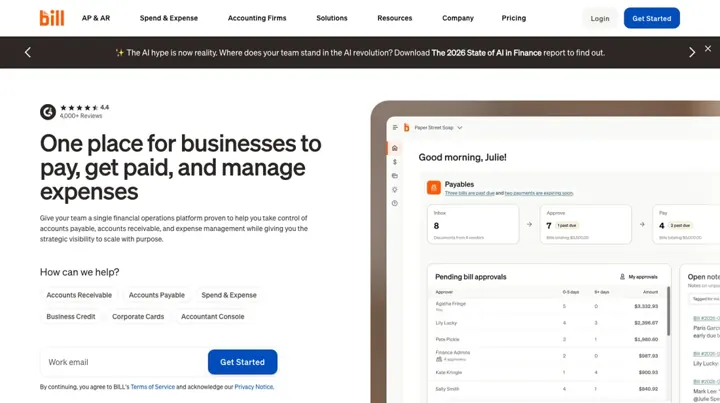Select the Accountant Console chip
720x403 pixels.
(x=213, y=317)
